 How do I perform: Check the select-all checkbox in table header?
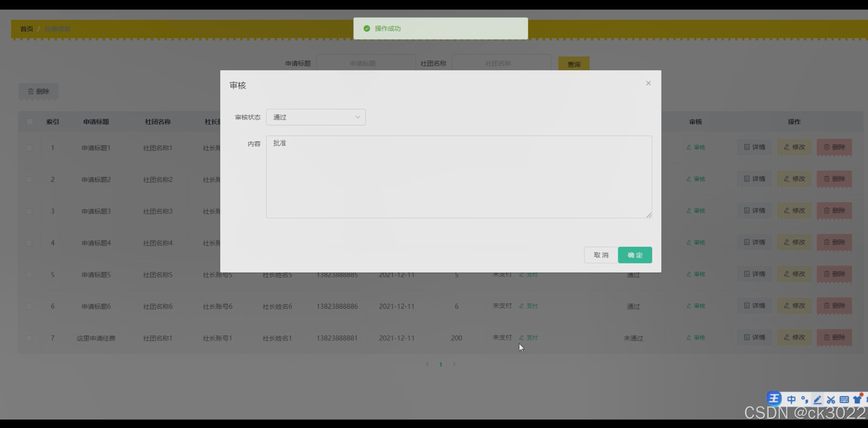(30, 122)
